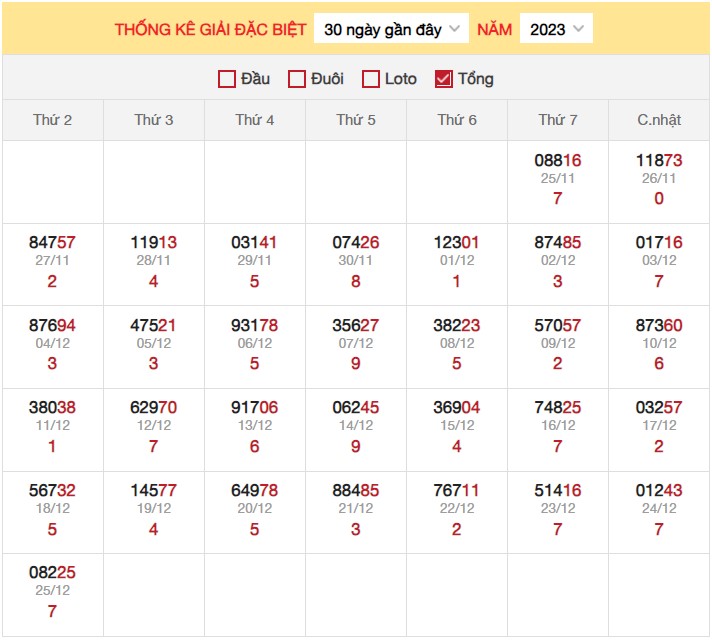Viewport: 712px width, 640px height.
Task: Click result 01243 dated 24/12
Action: tap(659, 490)
